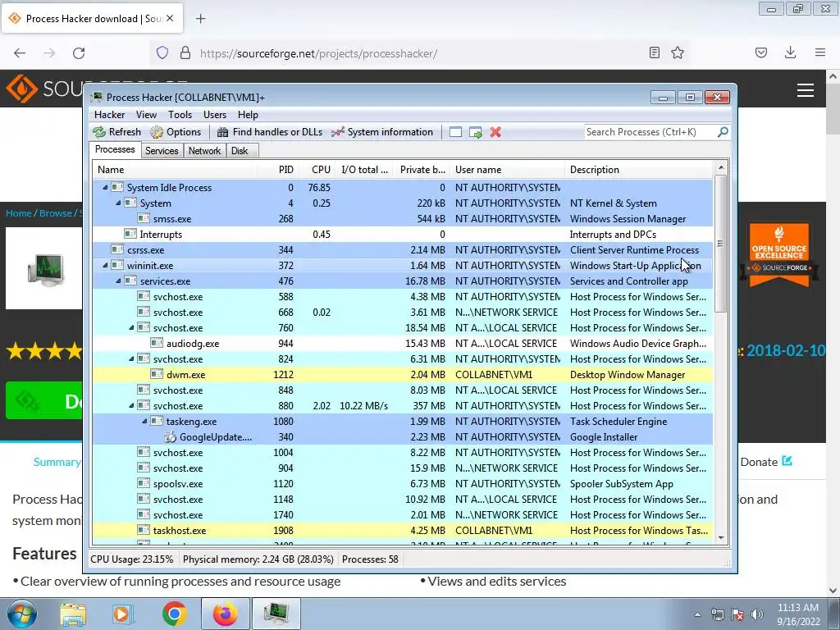This screenshot has width=840, height=630.
Task: Sort processes by CPU column header
Action: click(x=318, y=170)
